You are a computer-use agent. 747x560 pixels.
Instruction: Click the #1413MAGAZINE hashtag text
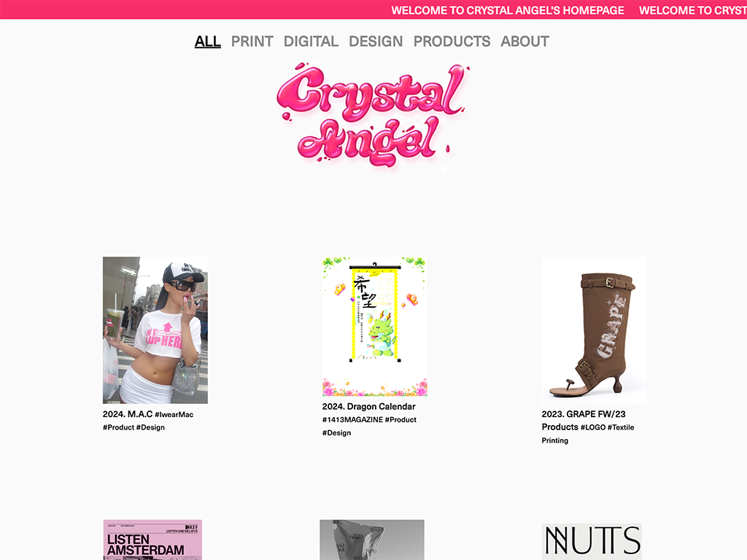352,420
